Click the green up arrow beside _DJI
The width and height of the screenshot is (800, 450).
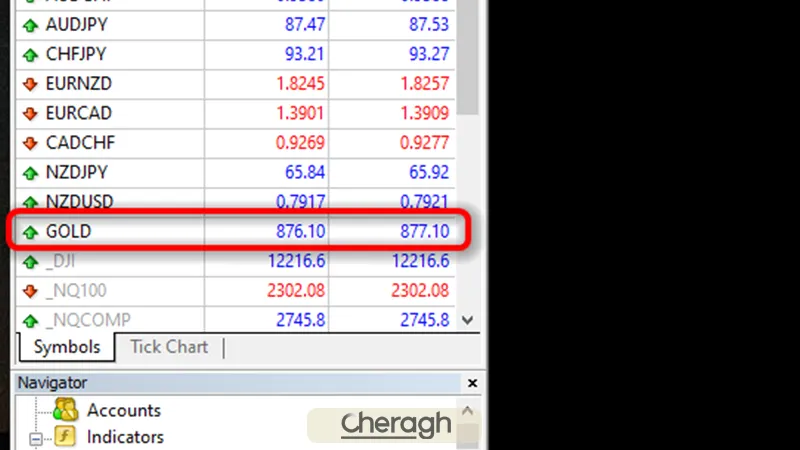coord(31,262)
